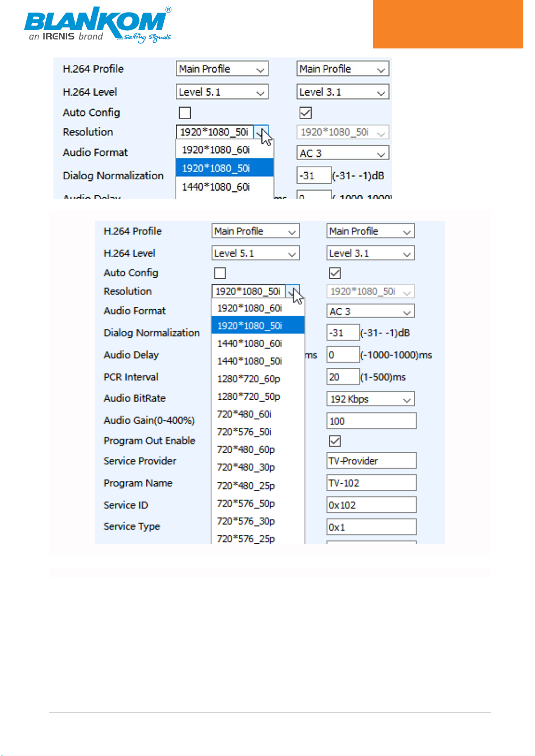Open Main Profile dropdown above Level 3.1, upper screenshot

(343, 69)
